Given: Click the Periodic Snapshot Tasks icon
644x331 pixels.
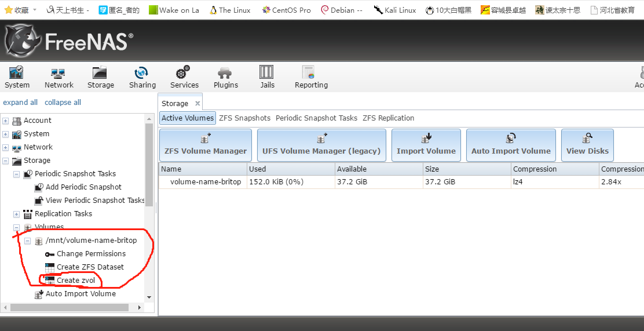Looking at the screenshot, I should coord(28,174).
